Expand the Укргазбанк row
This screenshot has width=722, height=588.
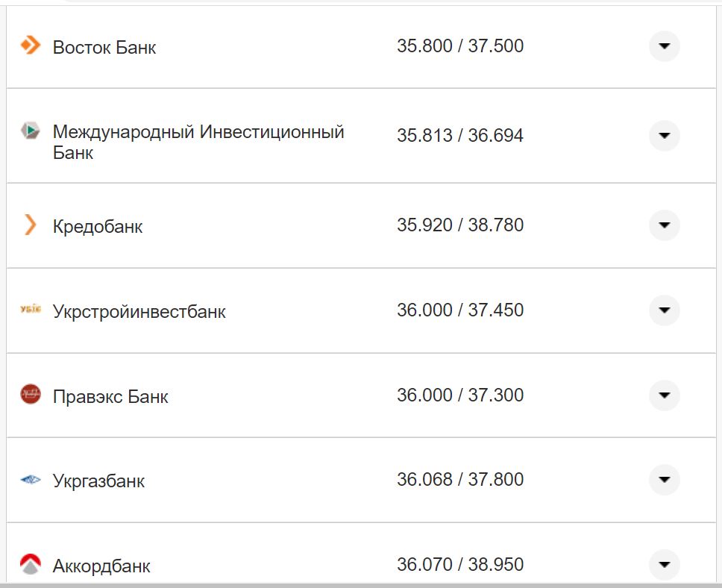click(663, 481)
